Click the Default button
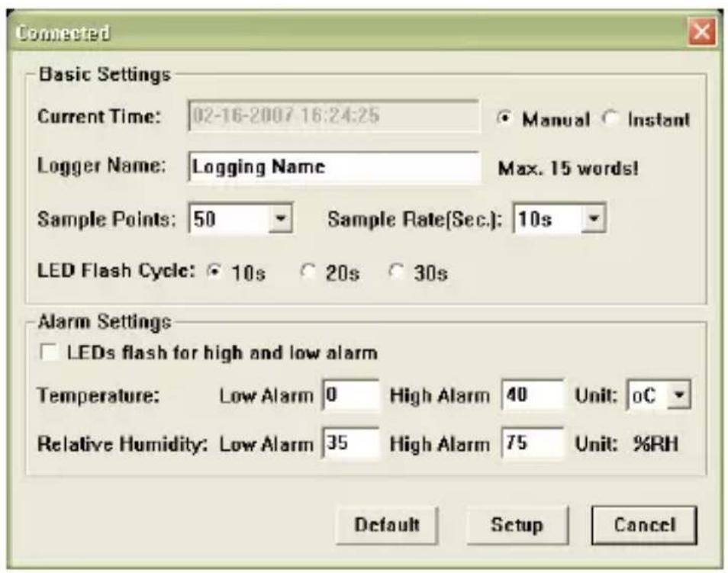The height and width of the screenshot is (573, 728). [x=387, y=525]
